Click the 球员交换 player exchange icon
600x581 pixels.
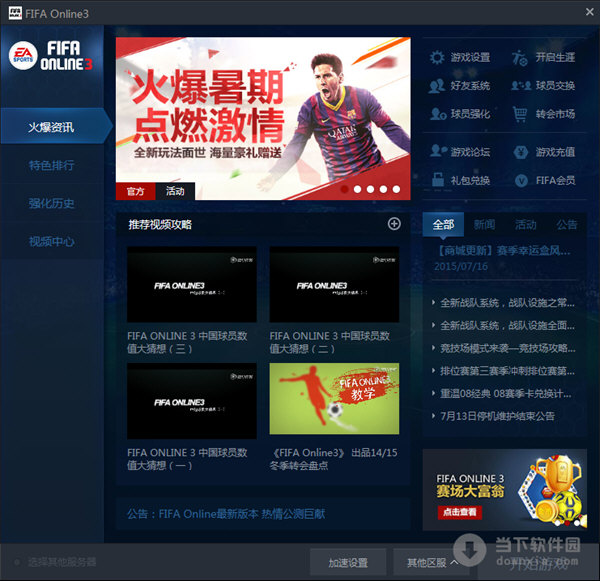pyautogui.click(x=521, y=86)
